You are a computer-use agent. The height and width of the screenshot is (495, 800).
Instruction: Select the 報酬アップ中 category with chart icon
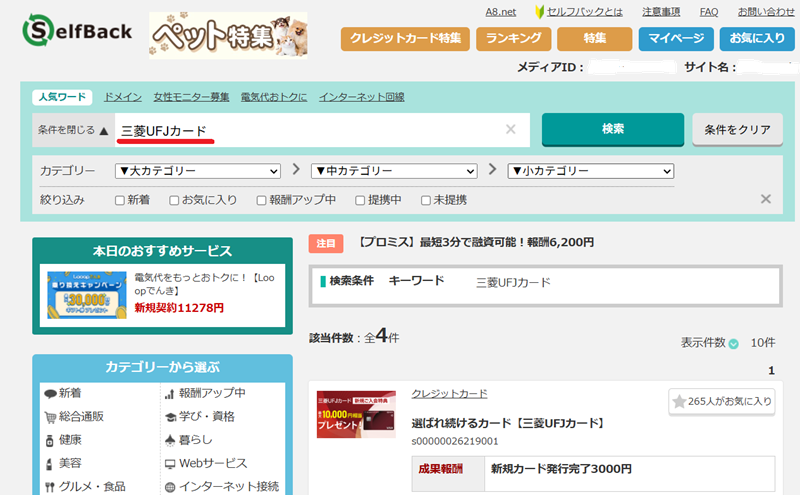205,393
